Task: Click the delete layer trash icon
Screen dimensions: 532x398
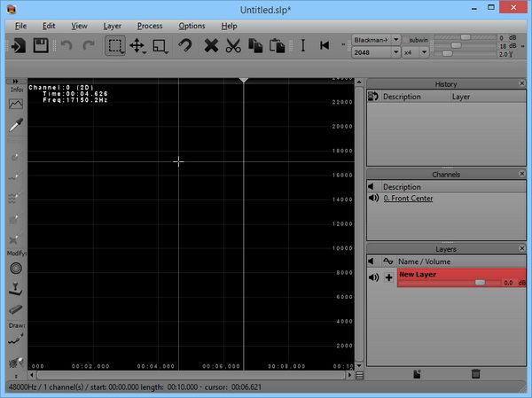Action: 475,375
